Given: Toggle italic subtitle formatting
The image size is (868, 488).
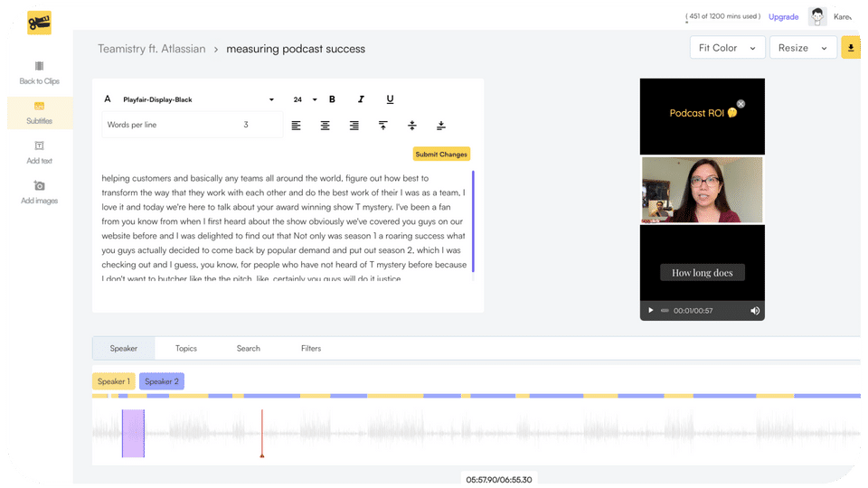Looking at the screenshot, I should (361, 99).
